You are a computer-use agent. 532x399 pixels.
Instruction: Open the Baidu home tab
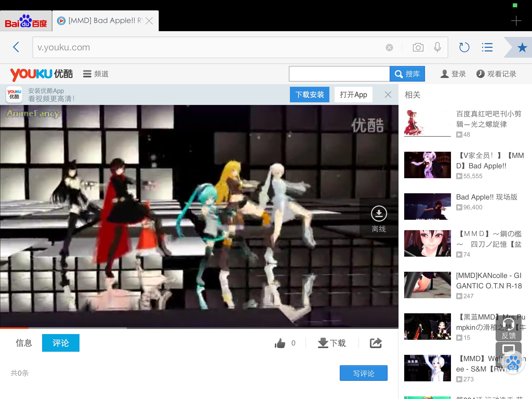(x=26, y=21)
